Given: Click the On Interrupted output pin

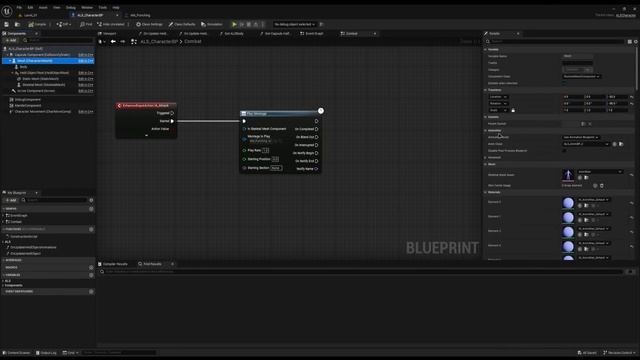Looking at the screenshot, I should pos(316,145).
